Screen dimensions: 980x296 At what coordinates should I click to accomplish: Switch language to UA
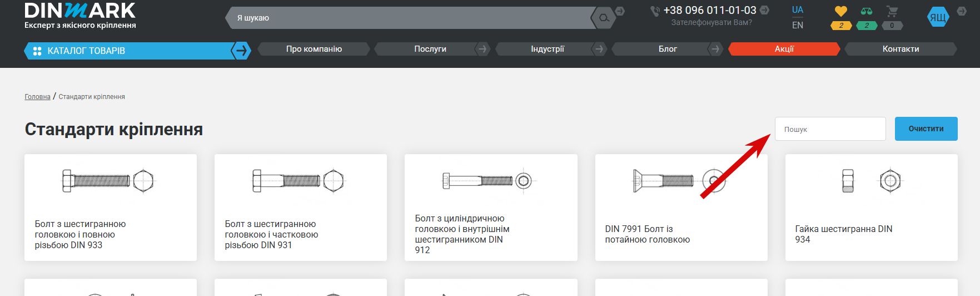coord(798,10)
